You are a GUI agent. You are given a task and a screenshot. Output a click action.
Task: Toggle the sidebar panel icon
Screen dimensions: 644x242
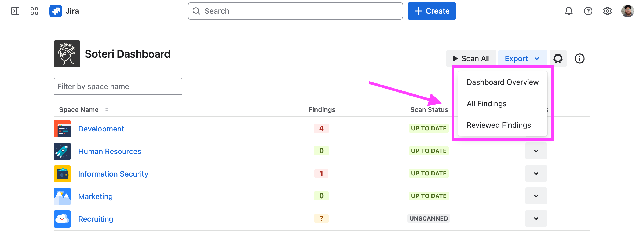tap(15, 11)
